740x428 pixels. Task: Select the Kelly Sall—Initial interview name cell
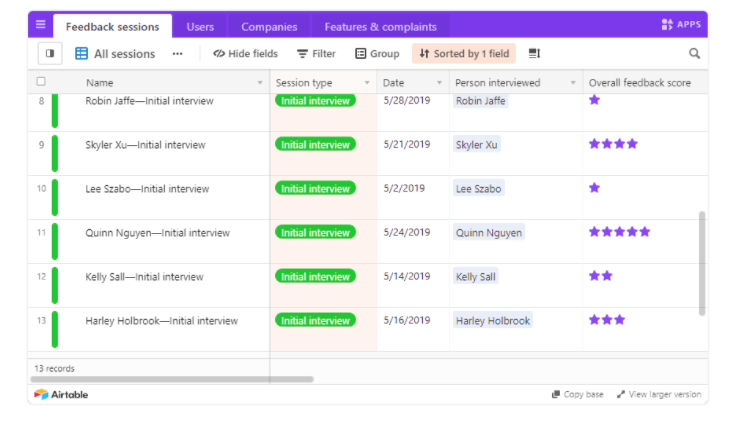point(144,277)
